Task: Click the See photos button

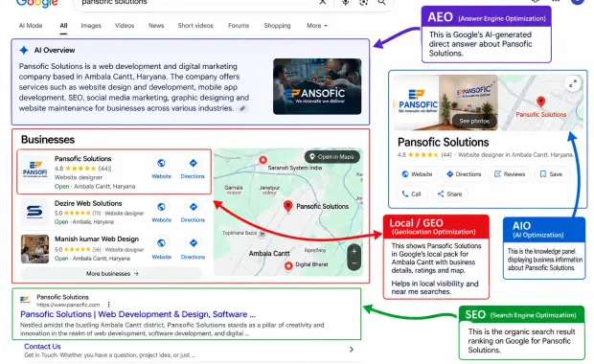Action: 474,122
